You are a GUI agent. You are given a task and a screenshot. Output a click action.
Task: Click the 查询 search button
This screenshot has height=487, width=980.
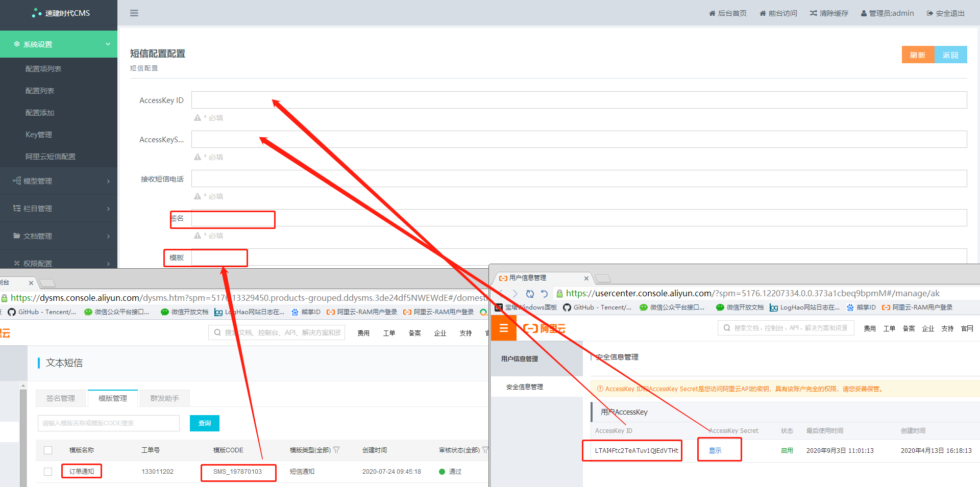(205, 423)
